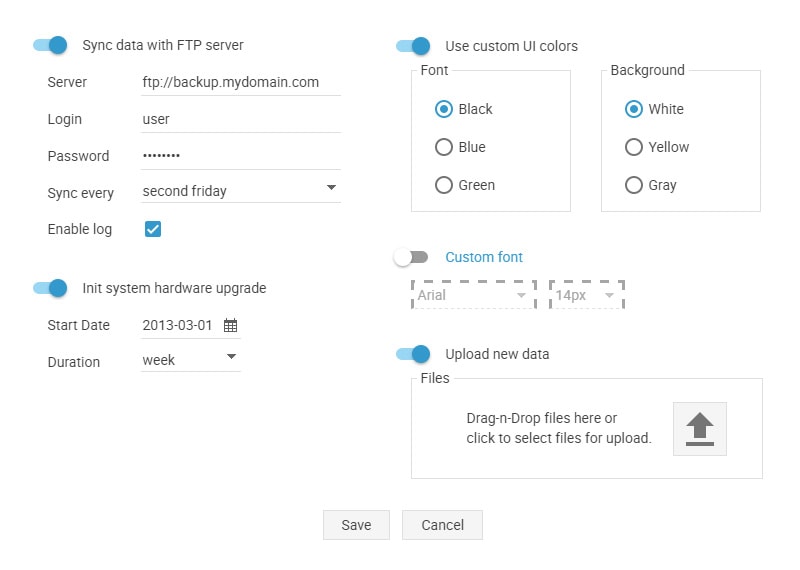Toggle the Upload new data switch
800x570 pixels.
pyautogui.click(x=413, y=354)
